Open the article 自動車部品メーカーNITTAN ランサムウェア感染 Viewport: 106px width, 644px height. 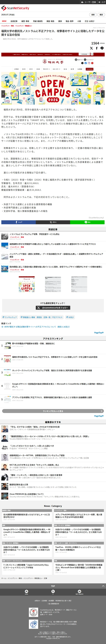[x=37, y=455]
